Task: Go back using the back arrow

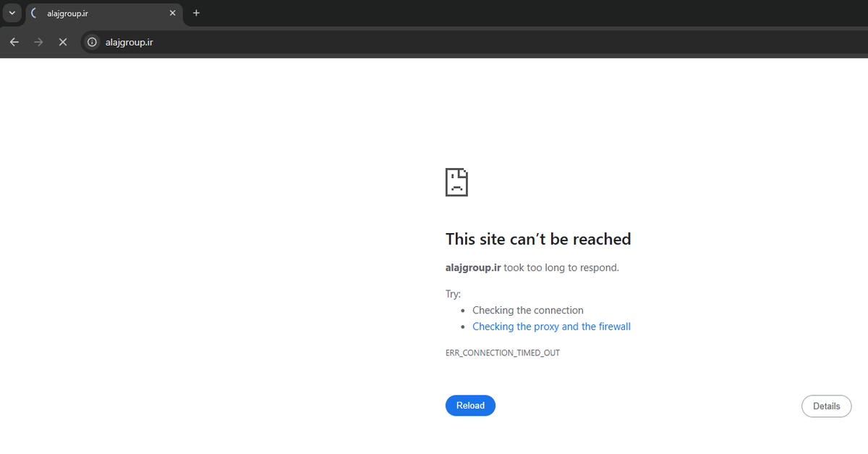Action: coord(14,42)
